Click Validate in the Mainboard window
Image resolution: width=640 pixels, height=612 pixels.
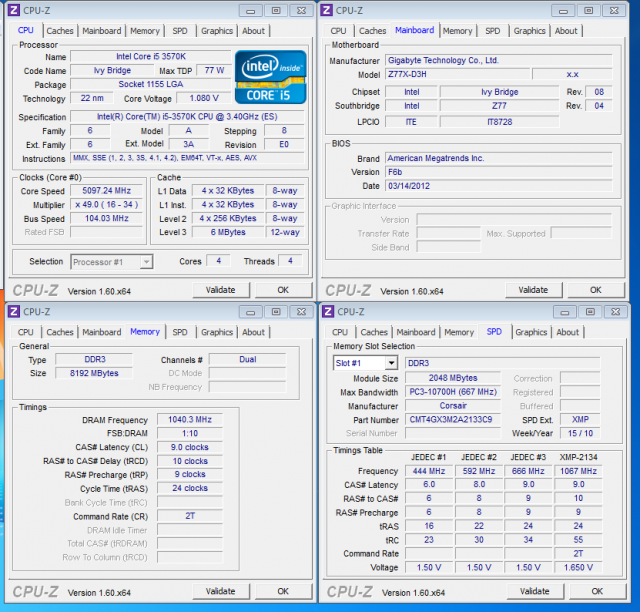pyautogui.click(x=533, y=290)
